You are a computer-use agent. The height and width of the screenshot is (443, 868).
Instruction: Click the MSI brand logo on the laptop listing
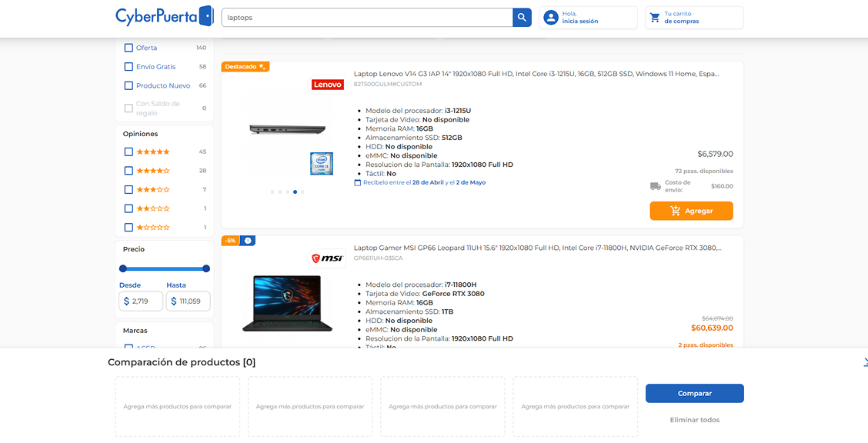[x=327, y=258]
